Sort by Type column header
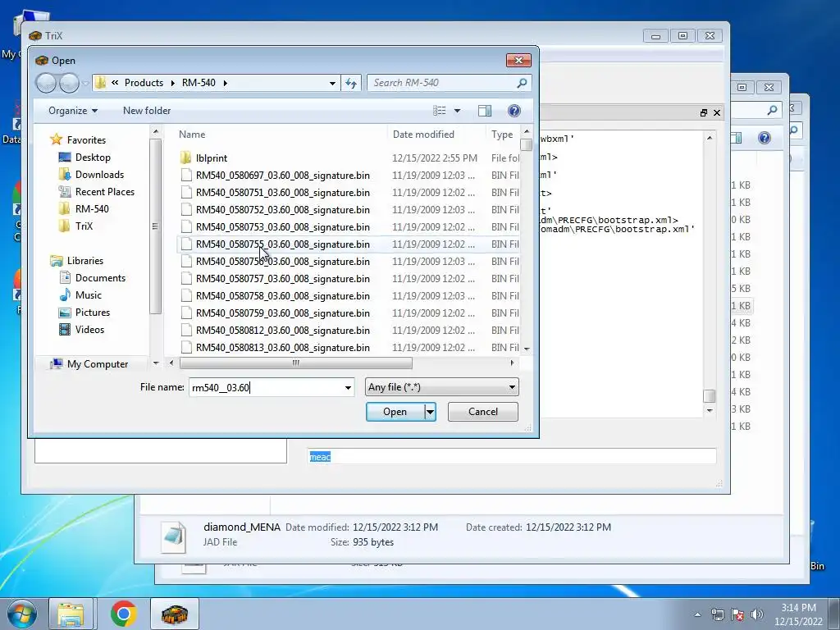 tap(503, 135)
